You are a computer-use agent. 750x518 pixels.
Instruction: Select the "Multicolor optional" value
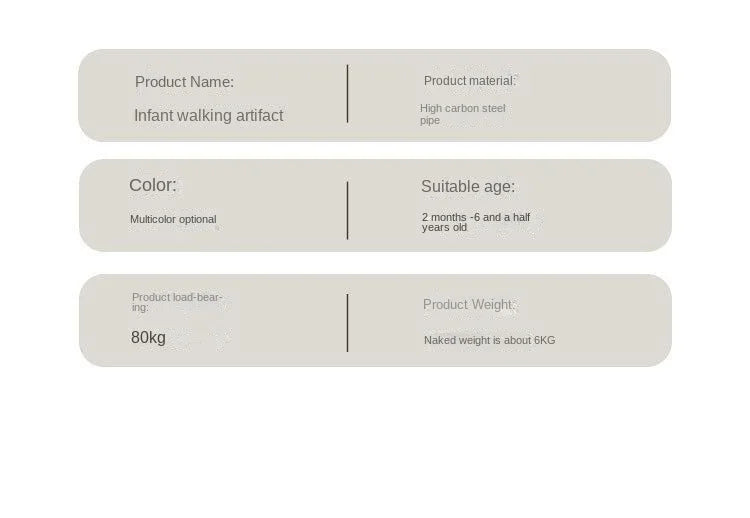[x=173, y=219]
